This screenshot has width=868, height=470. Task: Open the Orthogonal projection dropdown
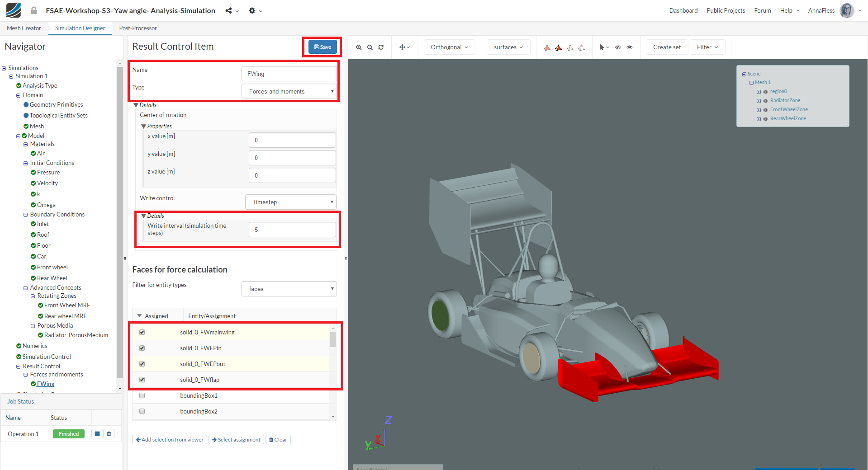[x=449, y=47]
